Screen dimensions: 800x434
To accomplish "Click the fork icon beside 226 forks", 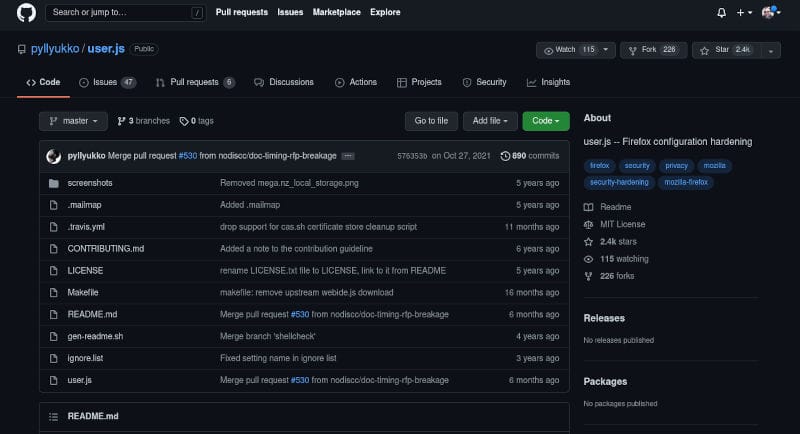I will [588, 276].
